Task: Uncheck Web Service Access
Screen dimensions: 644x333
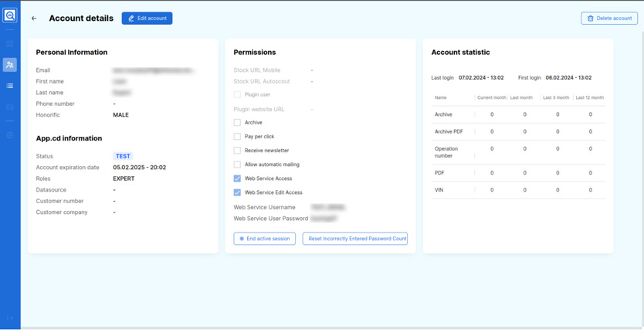Action: click(x=238, y=178)
